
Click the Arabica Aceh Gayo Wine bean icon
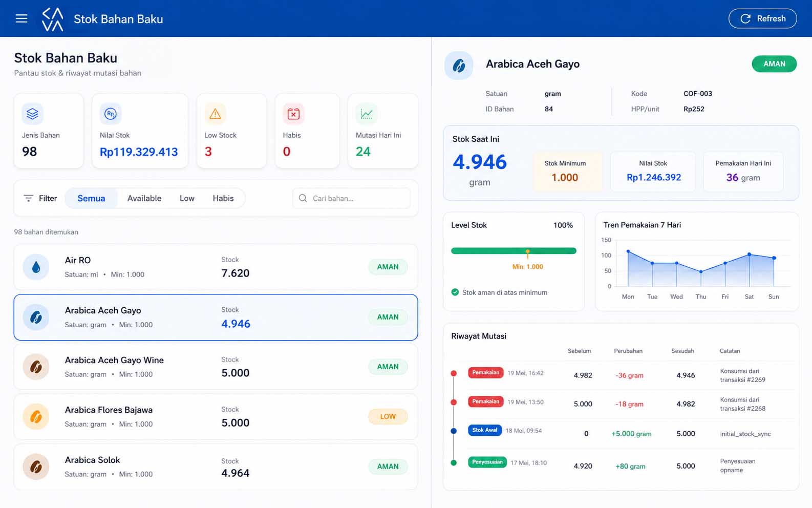point(36,367)
